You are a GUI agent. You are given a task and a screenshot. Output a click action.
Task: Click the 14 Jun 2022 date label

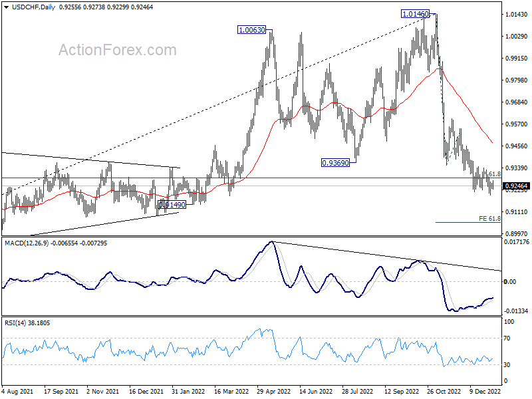(x=317, y=392)
